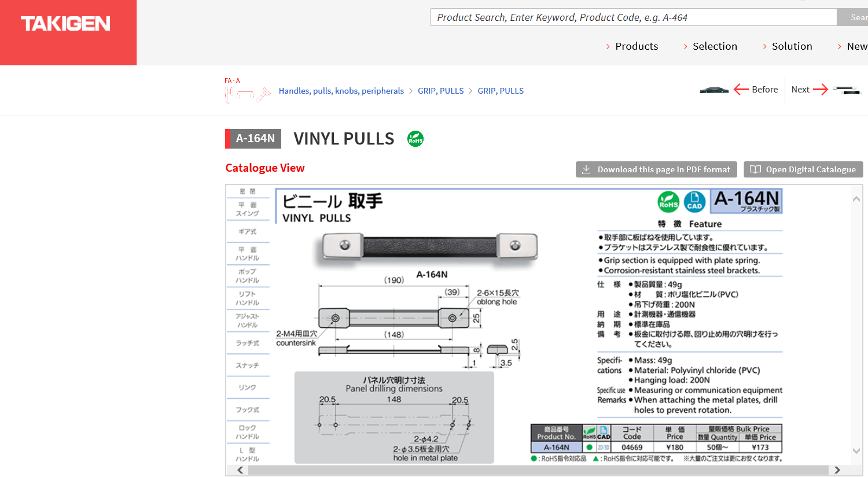Select the ポップハンドル catalogue side tab
This screenshot has width=868, height=477.
[x=248, y=276]
